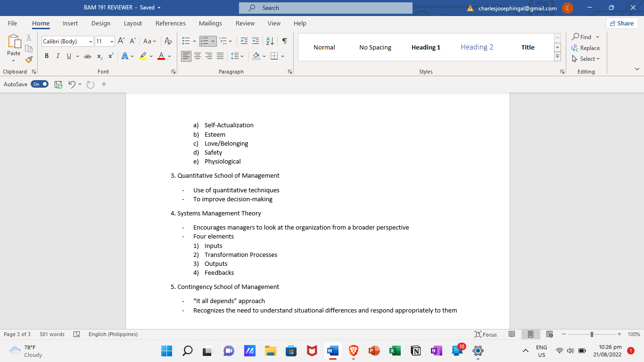Decrease paragraph indent
Screen dimensions: 644x362
coord(244,41)
